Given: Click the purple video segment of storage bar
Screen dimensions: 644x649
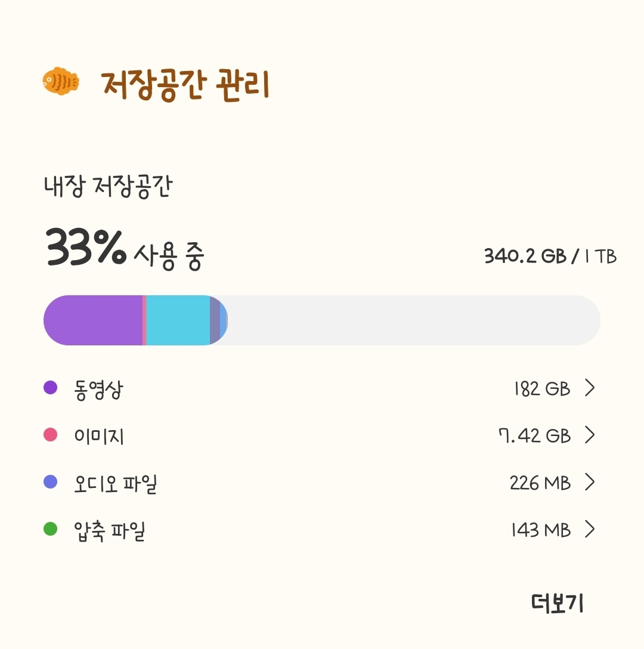Looking at the screenshot, I should coord(93,320).
